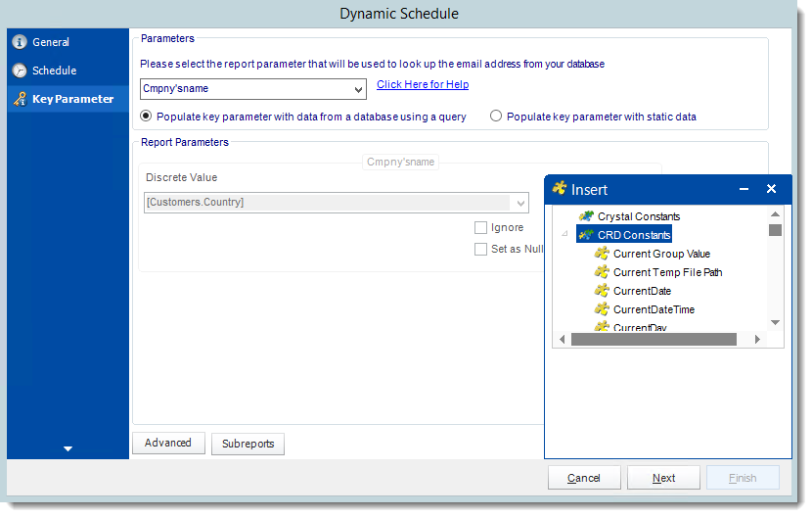Click the Insert tree horizontal scroll thumb
This screenshot has width=812, height=517.
pyautogui.click(x=654, y=339)
